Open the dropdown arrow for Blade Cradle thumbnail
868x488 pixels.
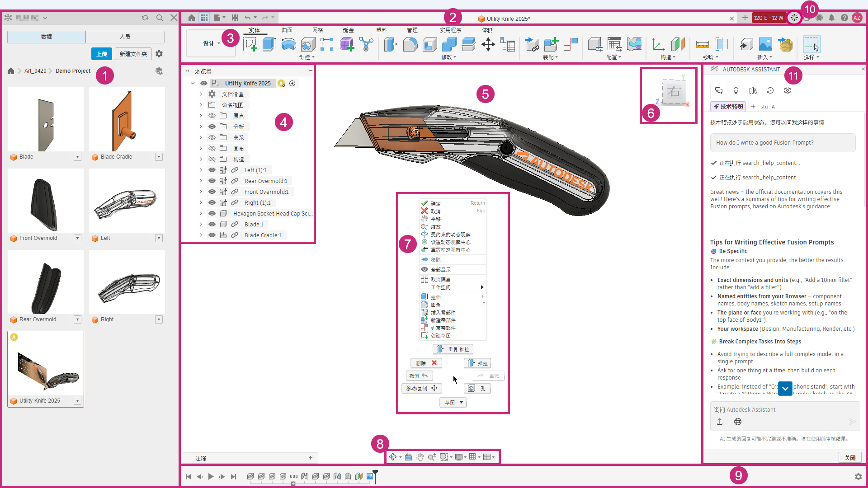tap(159, 157)
